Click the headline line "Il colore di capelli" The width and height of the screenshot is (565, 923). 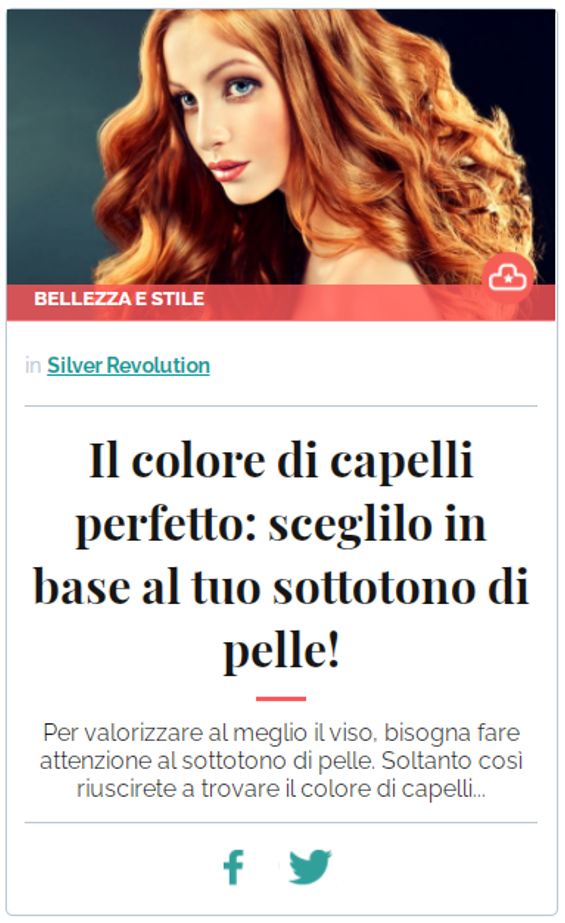coord(281,460)
